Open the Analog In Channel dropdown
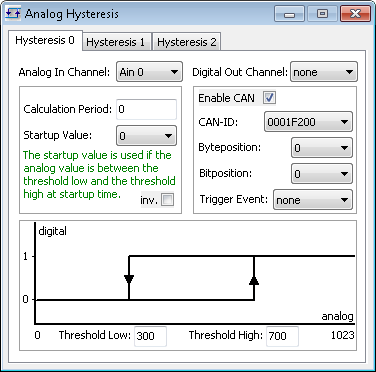This screenshot has width=376, height=372. click(x=149, y=72)
